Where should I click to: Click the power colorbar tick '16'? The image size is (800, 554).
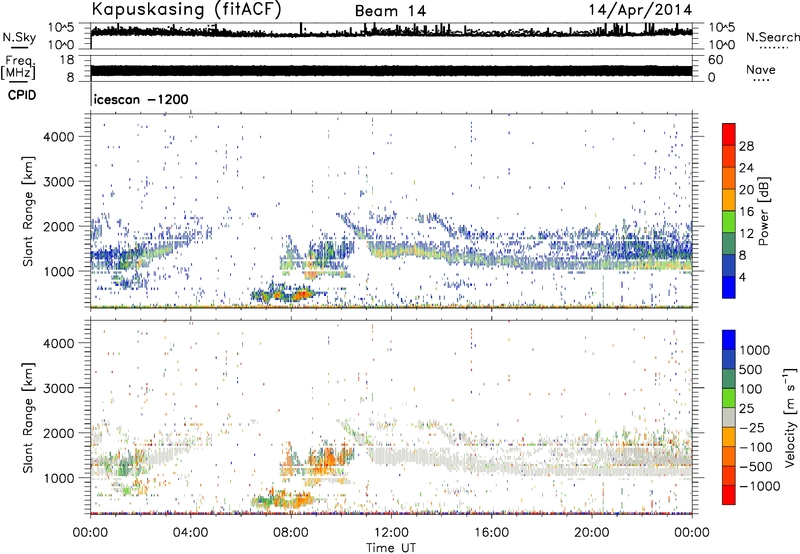click(x=746, y=212)
